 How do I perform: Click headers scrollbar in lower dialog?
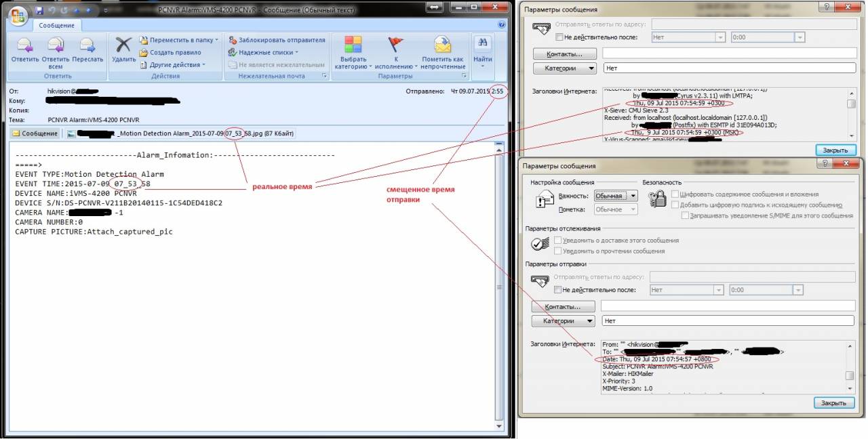click(x=850, y=366)
